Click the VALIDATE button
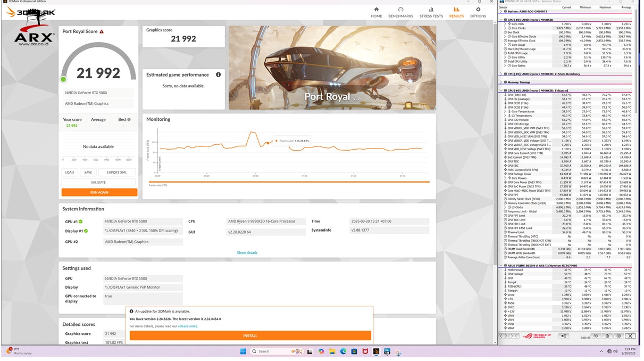 tap(98, 182)
